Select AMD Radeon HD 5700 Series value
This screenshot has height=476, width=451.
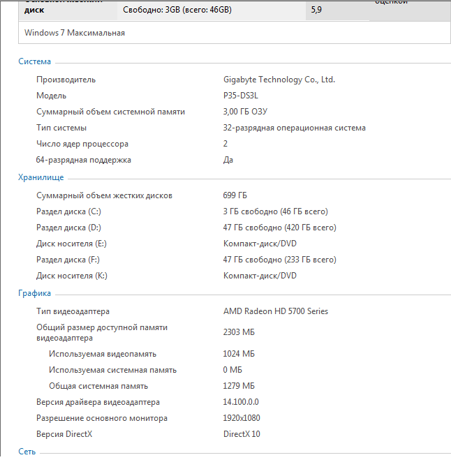coord(275,311)
